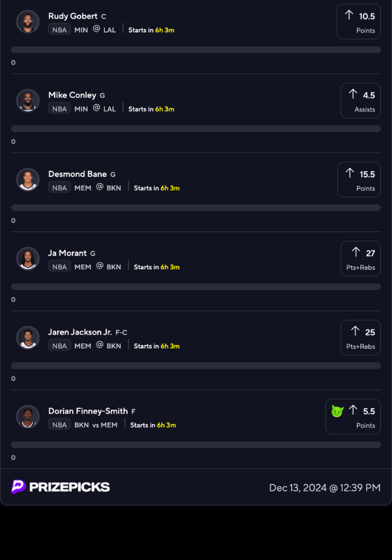This screenshot has height=560, width=392.
Task: Click Rudy Gobert's progress bar
Action: tap(196, 50)
